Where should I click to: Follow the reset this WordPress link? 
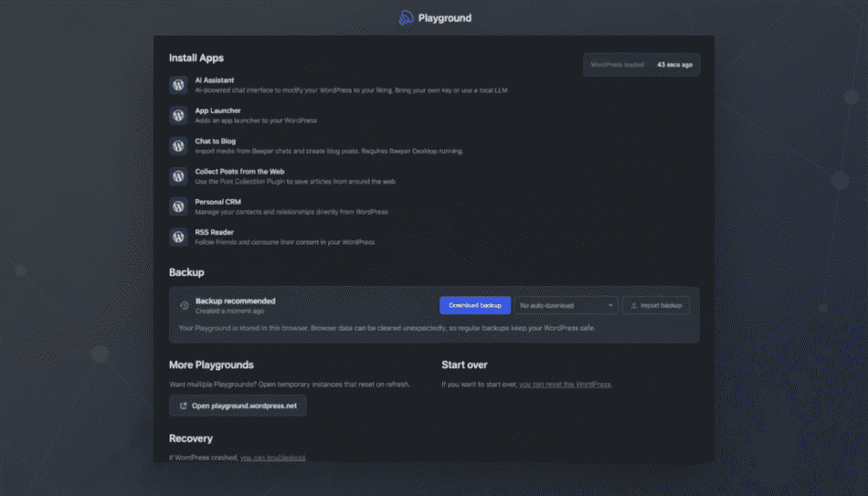565,385
